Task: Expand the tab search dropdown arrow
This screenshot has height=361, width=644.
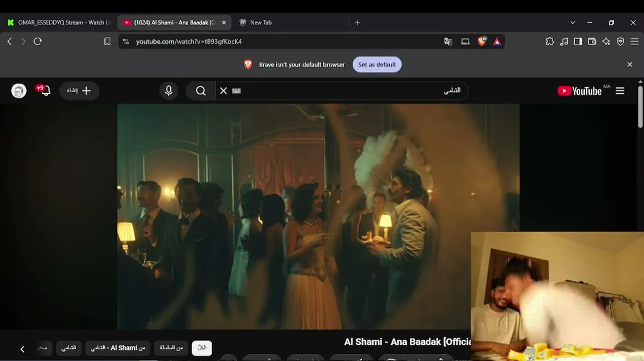Action: click(x=573, y=23)
